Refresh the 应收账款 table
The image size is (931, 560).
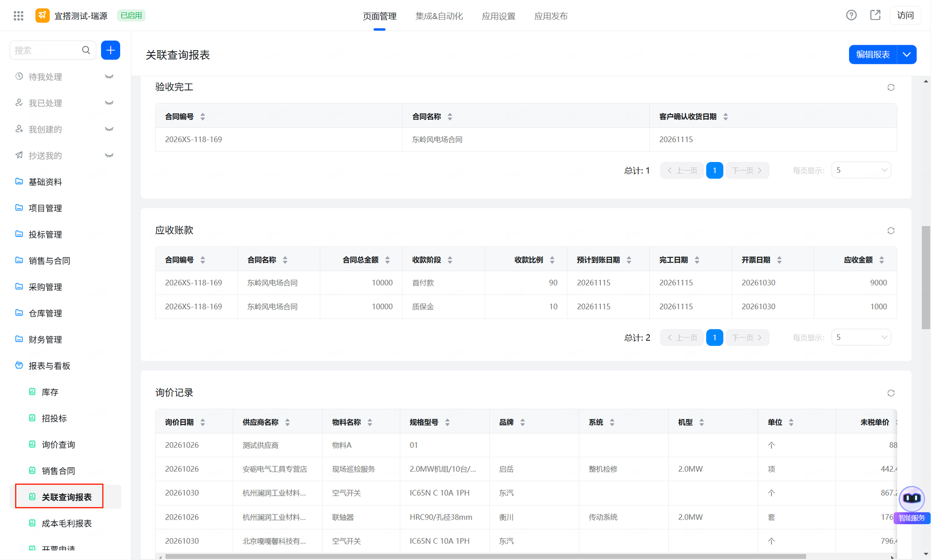click(x=891, y=231)
